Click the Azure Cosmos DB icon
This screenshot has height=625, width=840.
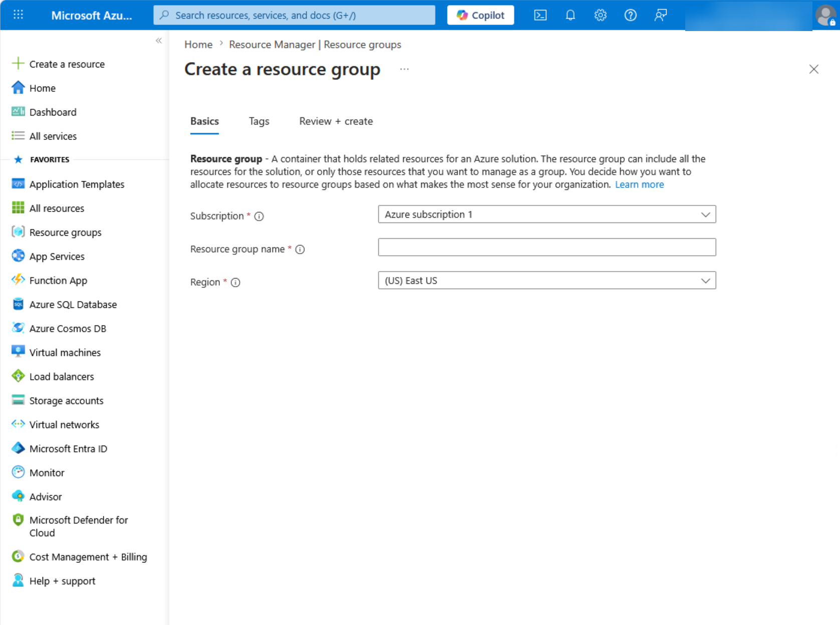click(18, 328)
